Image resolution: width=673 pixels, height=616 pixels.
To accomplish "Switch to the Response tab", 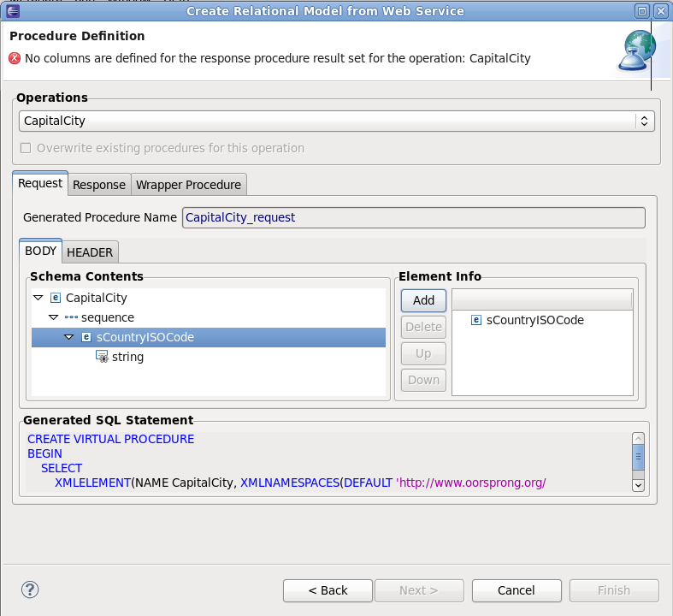I will (x=99, y=185).
